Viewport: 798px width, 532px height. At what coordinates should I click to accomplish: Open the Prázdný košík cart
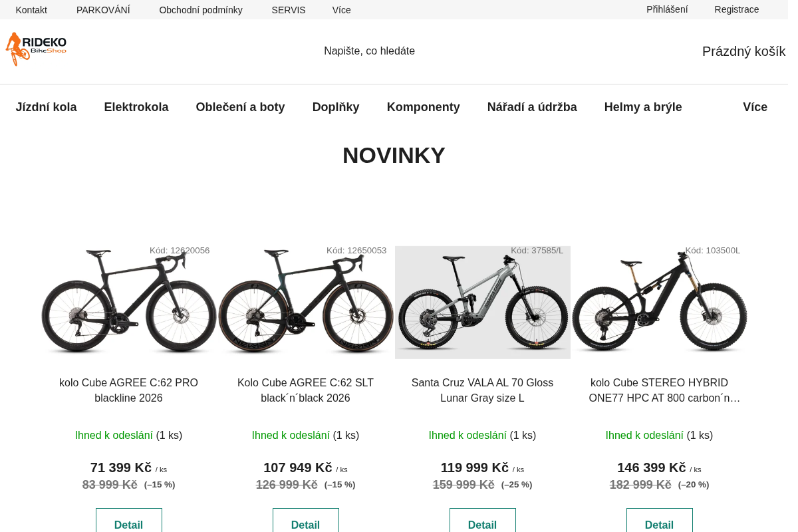(x=743, y=51)
